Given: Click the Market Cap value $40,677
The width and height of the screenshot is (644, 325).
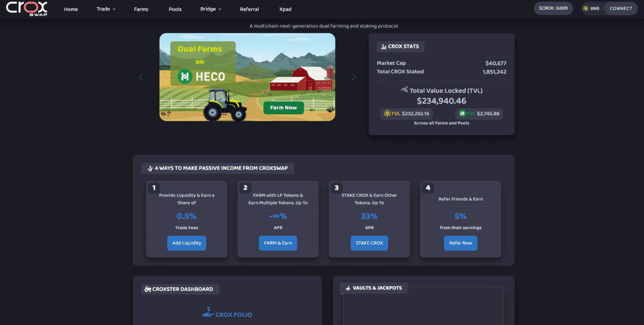Looking at the screenshot, I should tap(496, 63).
